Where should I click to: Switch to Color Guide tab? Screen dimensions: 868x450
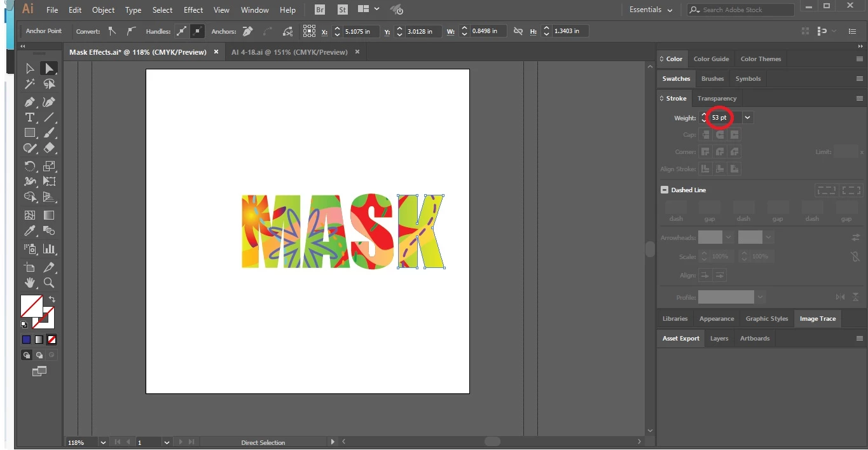click(711, 59)
